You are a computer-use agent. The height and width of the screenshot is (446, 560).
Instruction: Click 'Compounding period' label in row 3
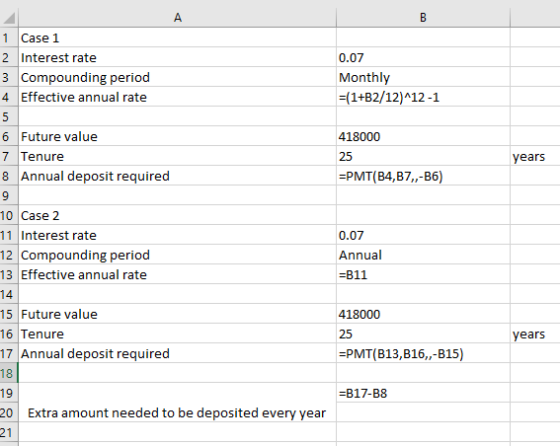coord(85,77)
